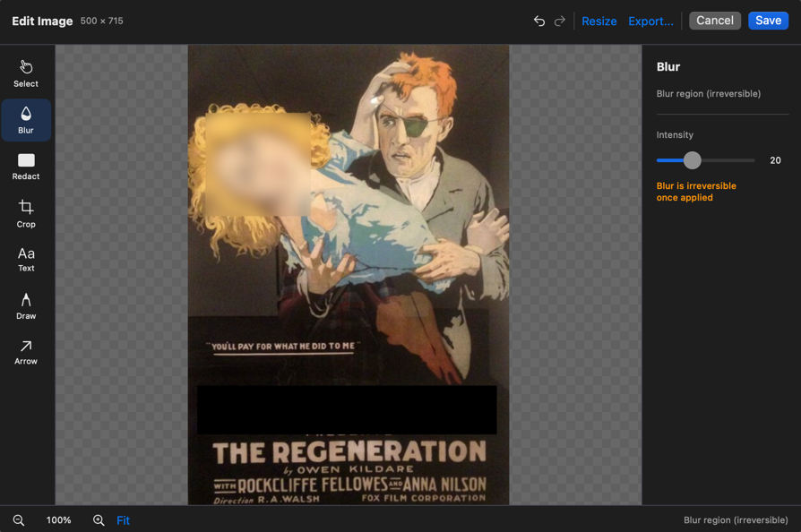Image resolution: width=801 pixels, height=532 pixels.
Task: Fit the image to the window
Action: point(123,519)
